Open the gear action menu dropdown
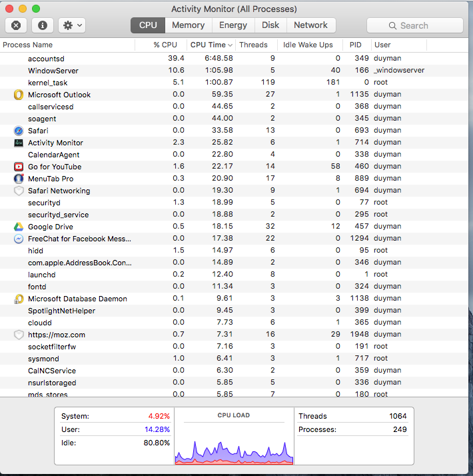Screen dimensions: 473x476 click(x=72, y=25)
